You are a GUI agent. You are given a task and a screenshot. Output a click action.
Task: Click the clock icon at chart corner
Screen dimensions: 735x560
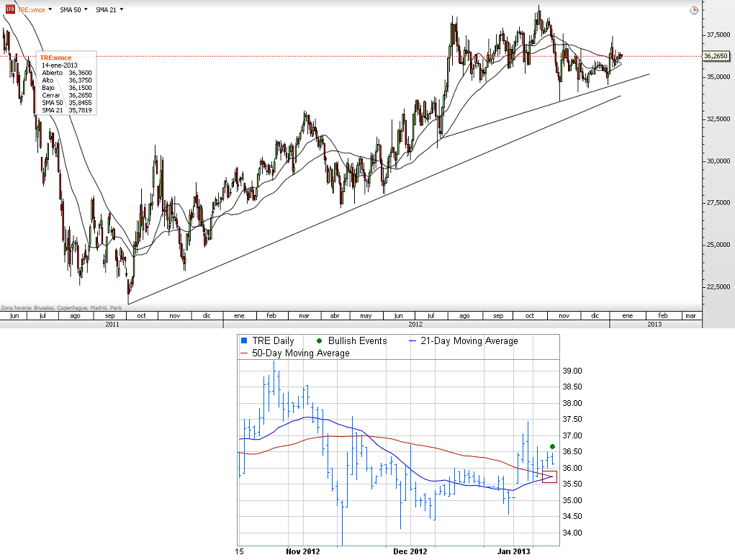(x=694, y=10)
